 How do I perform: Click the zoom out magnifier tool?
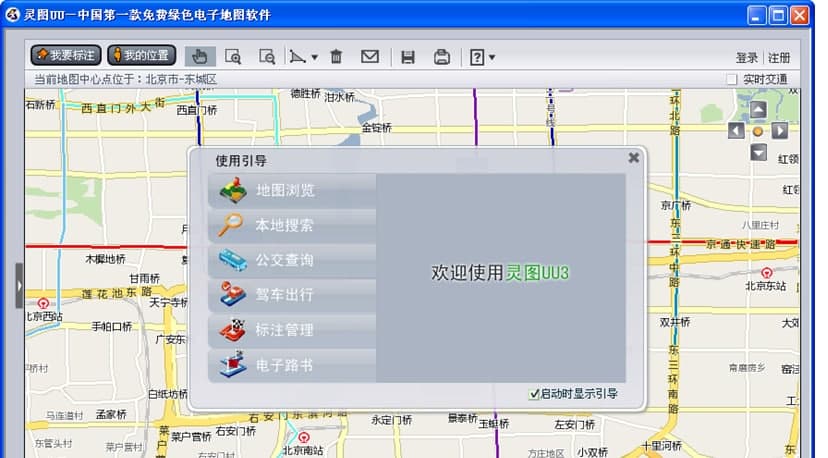pos(266,56)
